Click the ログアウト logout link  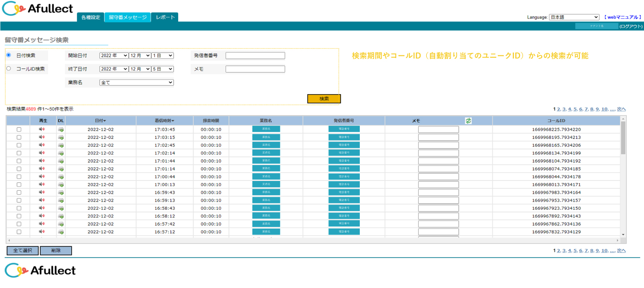[631, 26]
